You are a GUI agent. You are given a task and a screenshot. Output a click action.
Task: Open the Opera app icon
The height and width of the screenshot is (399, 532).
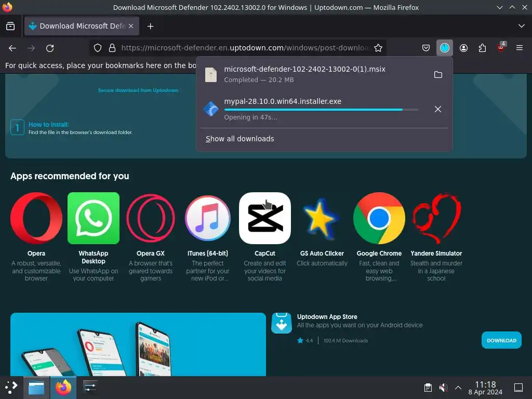(x=36, y=218)
